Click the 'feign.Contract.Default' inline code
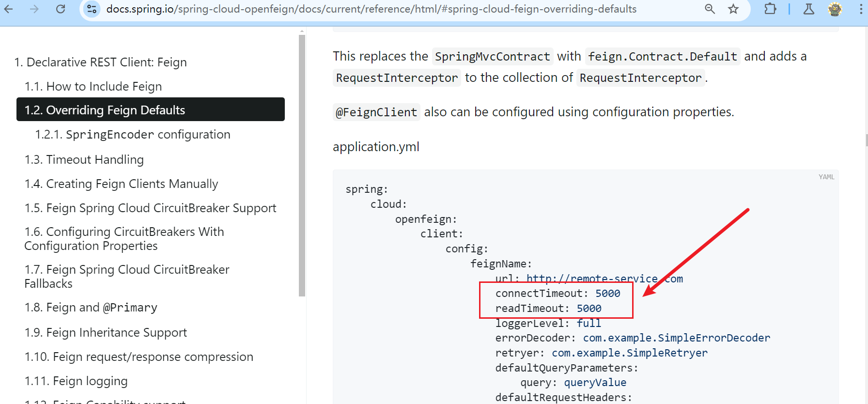 [x=663, y=57]
